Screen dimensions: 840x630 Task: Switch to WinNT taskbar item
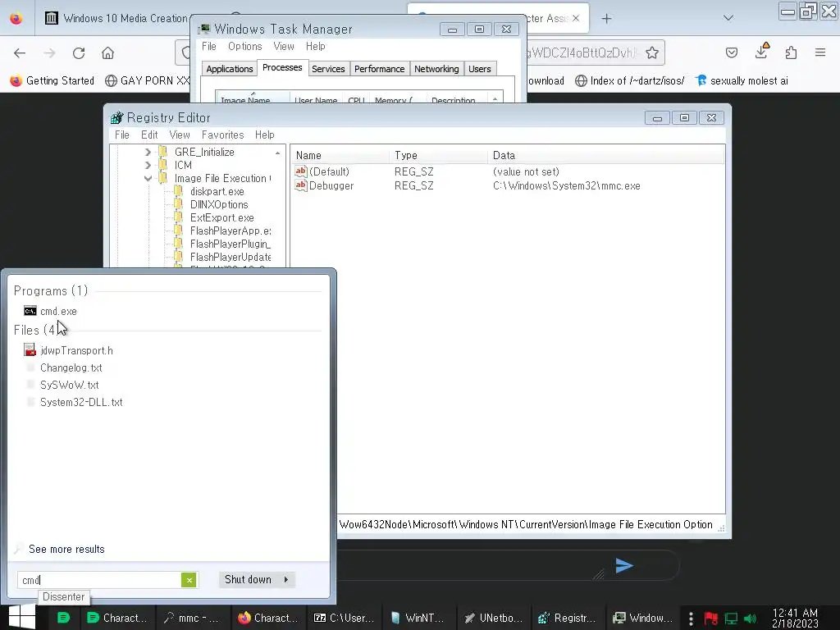(418, 619)
